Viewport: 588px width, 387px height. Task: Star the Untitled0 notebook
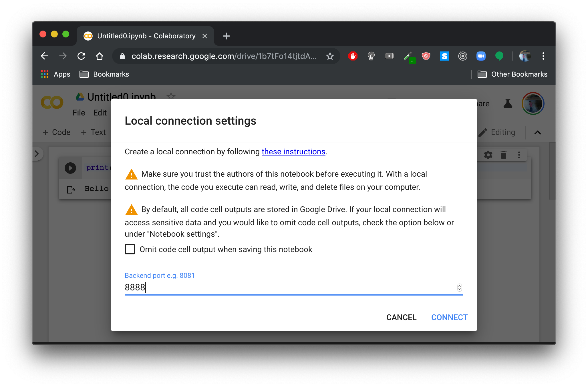171,96
